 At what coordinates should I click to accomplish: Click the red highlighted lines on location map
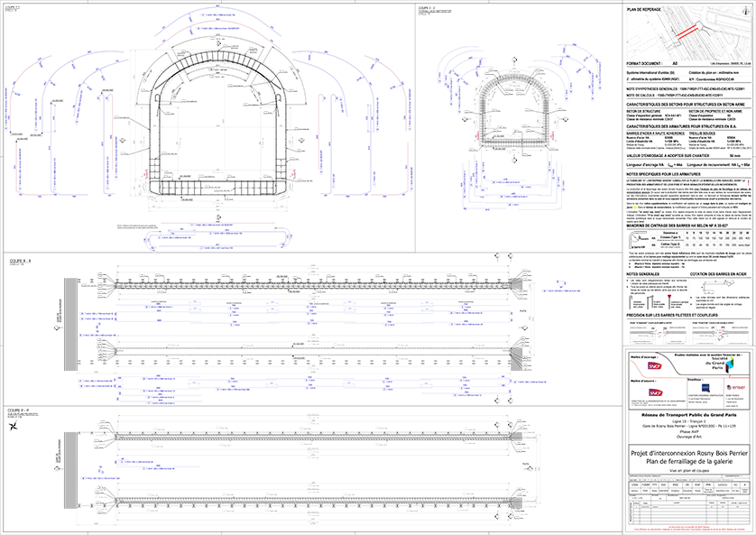point(687,31)
